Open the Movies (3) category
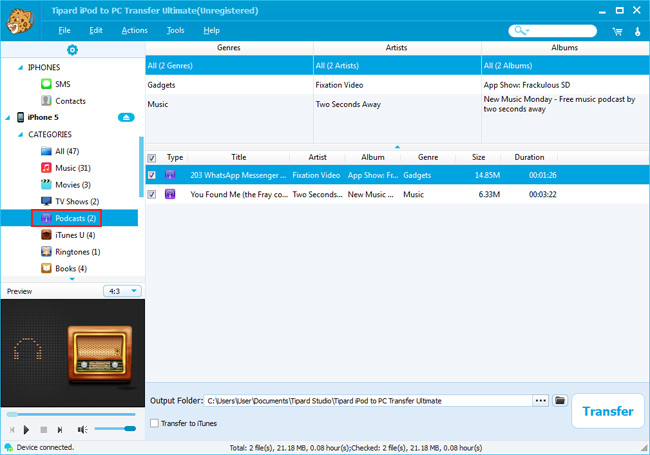The height and width of the screenshot is (455, 650). pos(73,185)
